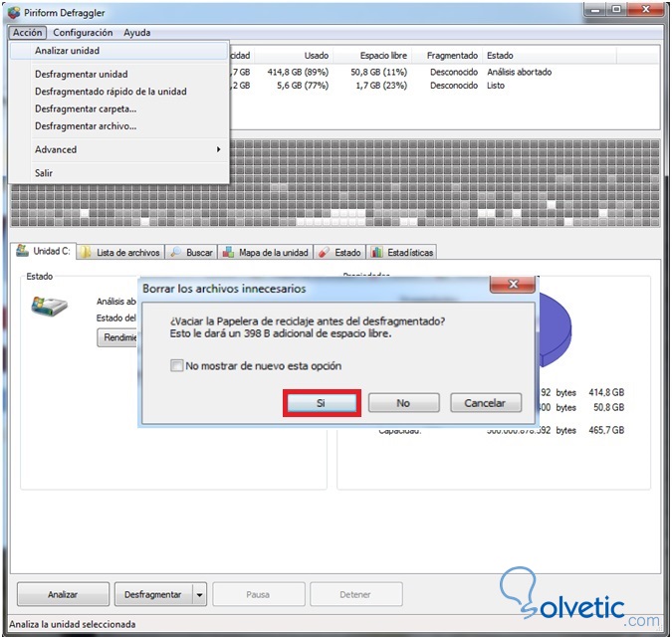Image resolution: width=672 pixels, height=639 pixels.
Task: Click Cancelar in the dialog
Action: tap(486, 403)
